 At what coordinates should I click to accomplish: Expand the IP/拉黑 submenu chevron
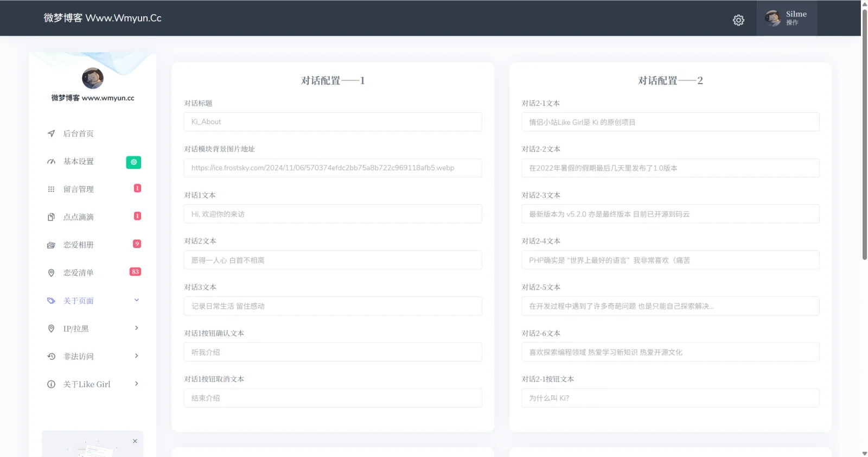137,328
